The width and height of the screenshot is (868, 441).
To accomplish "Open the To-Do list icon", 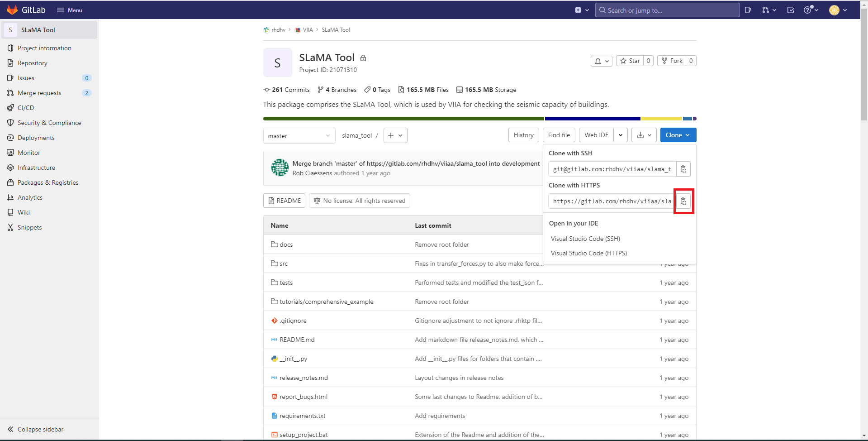I will (791, 10).
